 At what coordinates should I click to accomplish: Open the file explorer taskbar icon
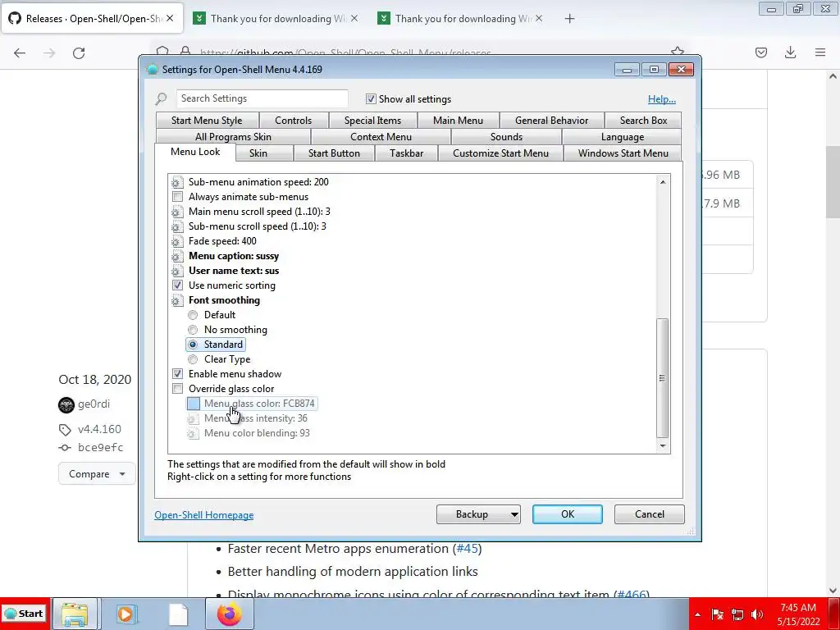tap(75, 614)
